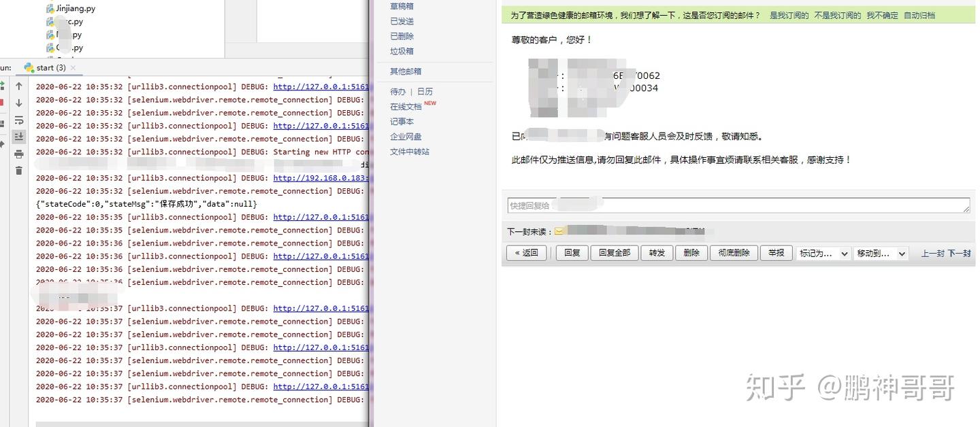Click the 回复 reply button
This screenshot has height=427, width=980.
coord(571,252)
